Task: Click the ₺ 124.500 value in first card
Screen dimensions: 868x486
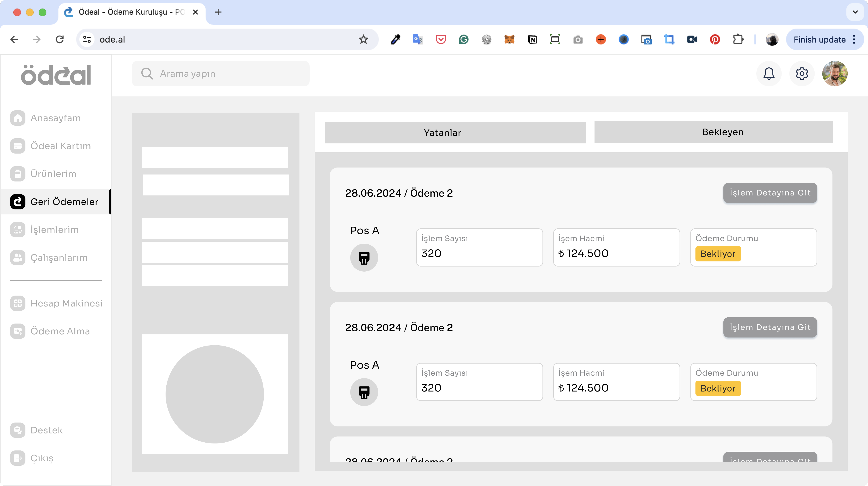Action: coord(583,253)
